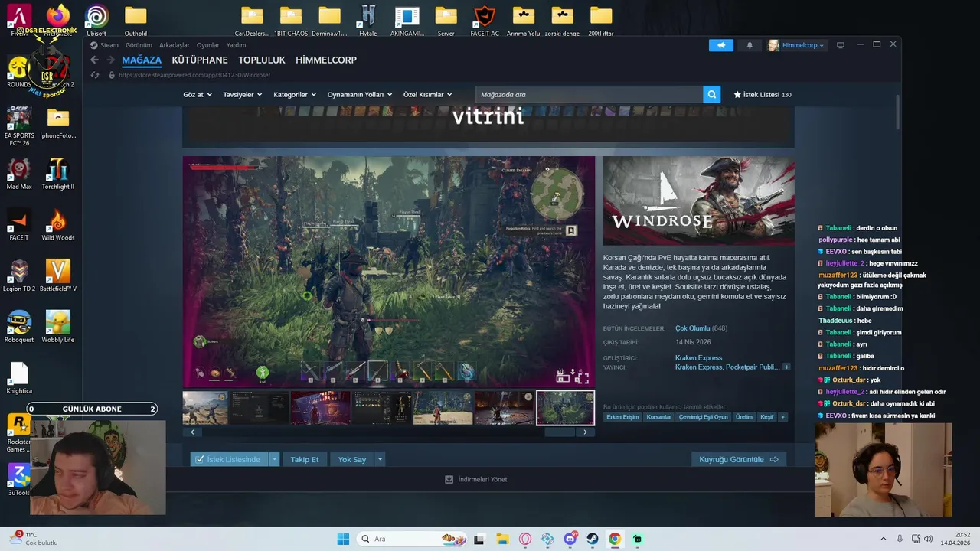Open the Yardım menu

click(x=236, y=45)
